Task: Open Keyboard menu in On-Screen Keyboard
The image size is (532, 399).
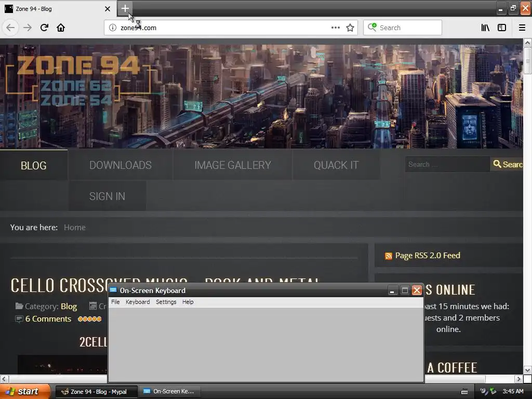Action: (137, 302)
